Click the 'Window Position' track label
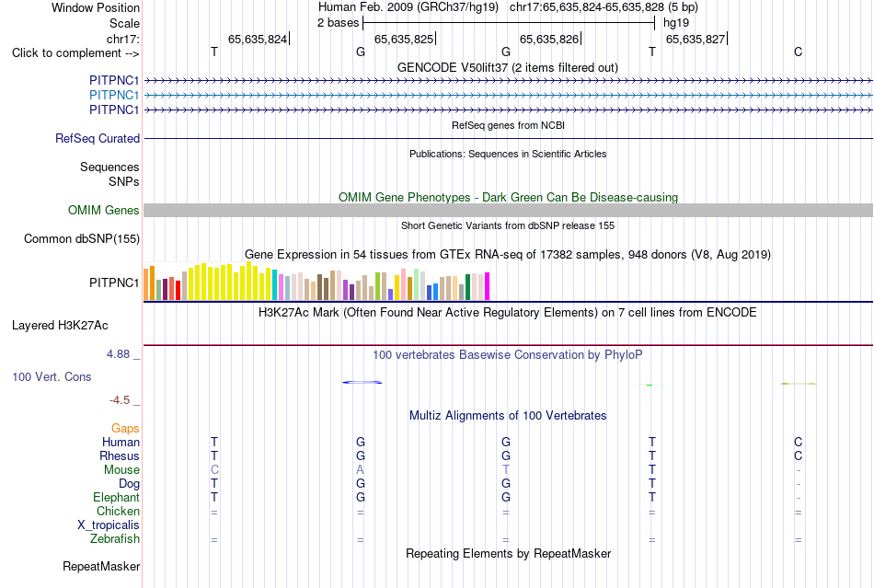 (96, 7)
